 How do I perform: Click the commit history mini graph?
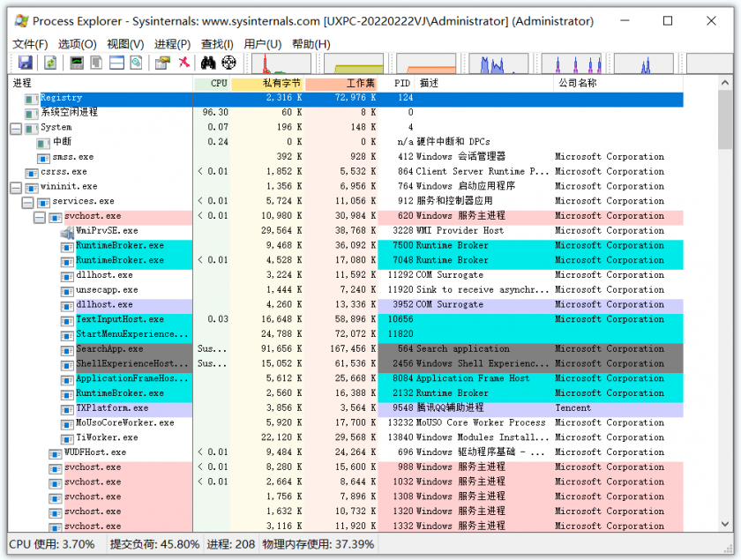coord(353,63)
